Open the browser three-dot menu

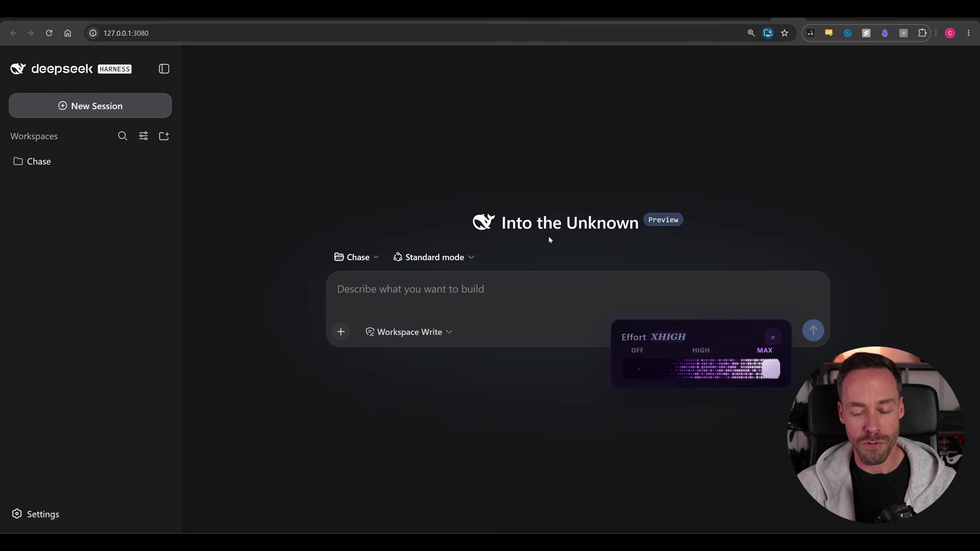tap(969, 33)
